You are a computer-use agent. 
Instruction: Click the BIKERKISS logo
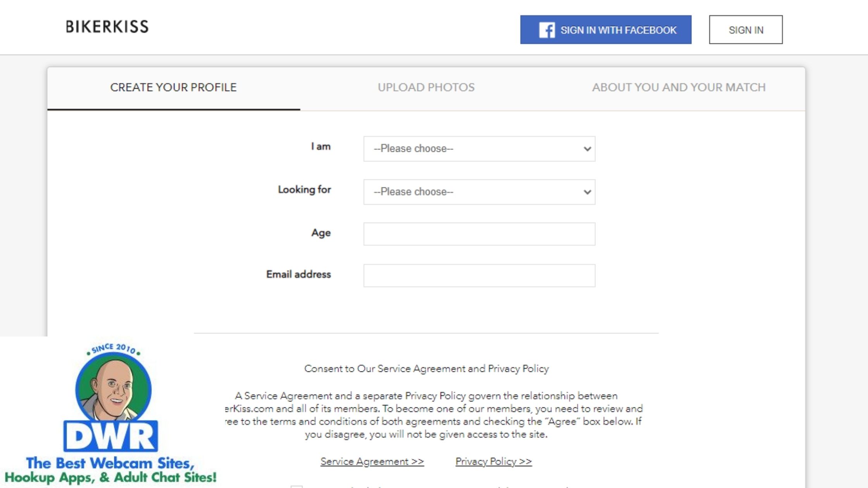pos(107,27)
